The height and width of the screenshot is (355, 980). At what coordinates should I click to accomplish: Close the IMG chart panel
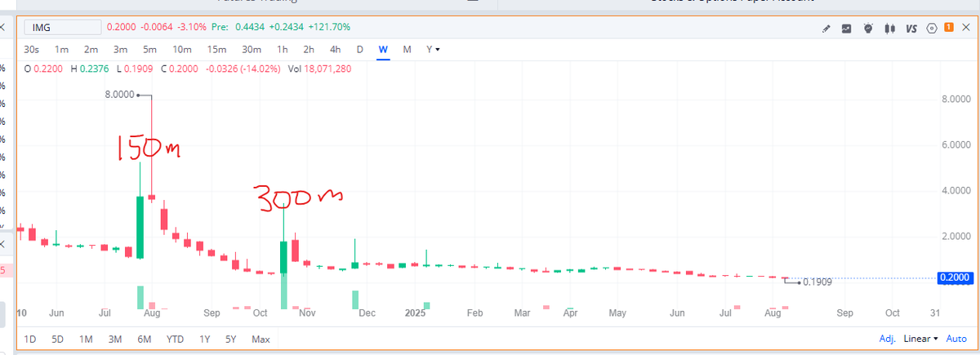(965, 29)
